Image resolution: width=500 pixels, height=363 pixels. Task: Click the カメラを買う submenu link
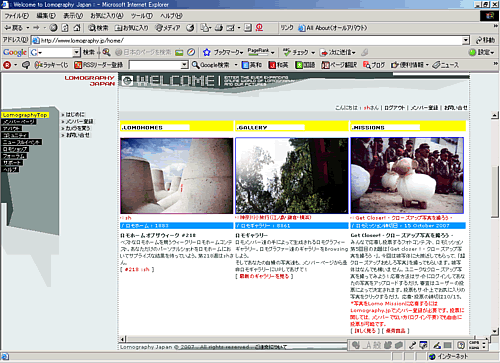point(78,128)
